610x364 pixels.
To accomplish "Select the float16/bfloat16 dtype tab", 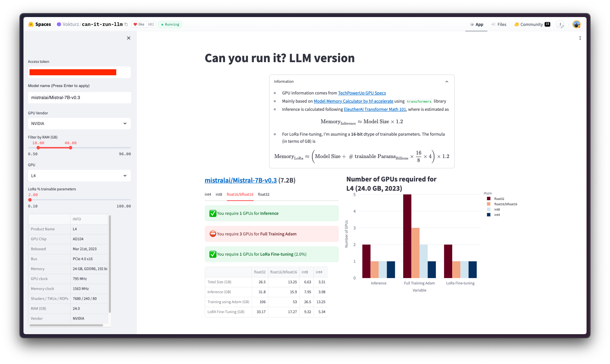I will [x=240, y=195].
